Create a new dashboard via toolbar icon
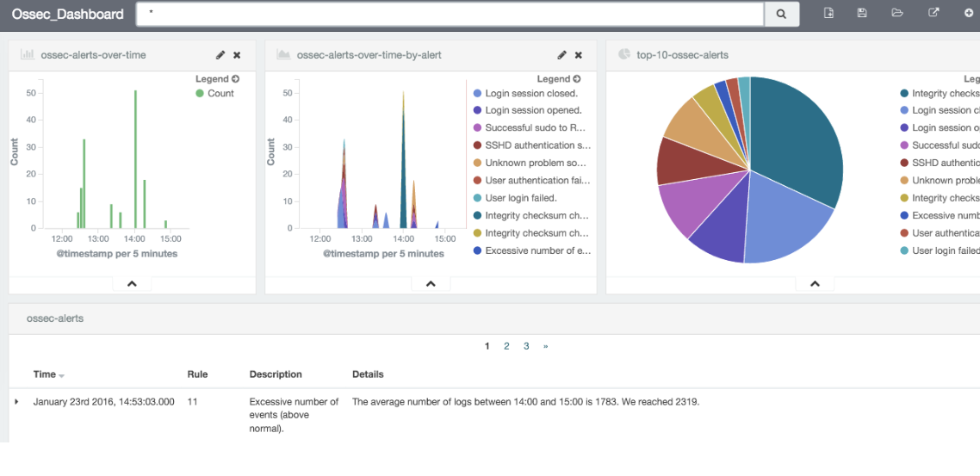The width and height of the screenshot is (980, 476). coord(828,13)
